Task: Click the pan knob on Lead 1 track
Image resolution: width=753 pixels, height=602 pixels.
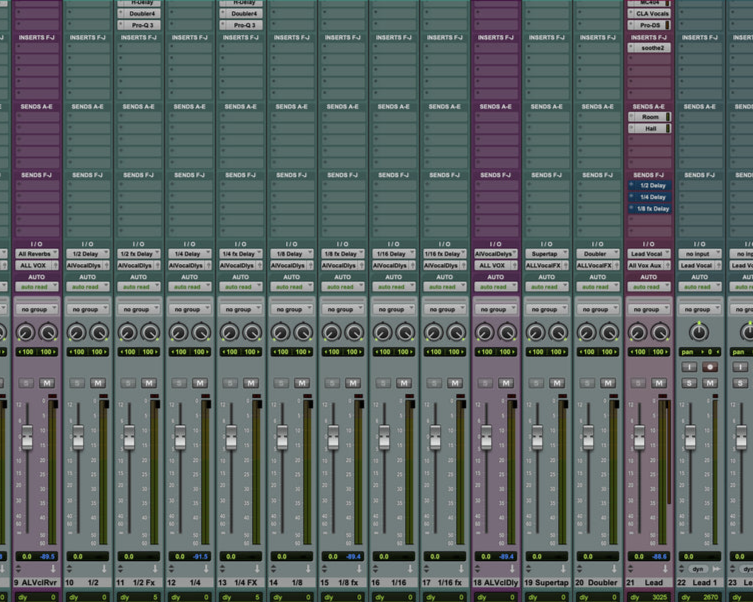Action: coord(699,332)
